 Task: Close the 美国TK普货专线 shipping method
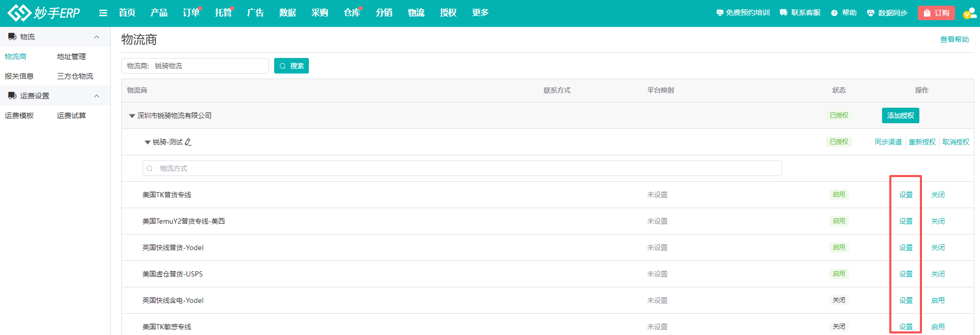938,195
